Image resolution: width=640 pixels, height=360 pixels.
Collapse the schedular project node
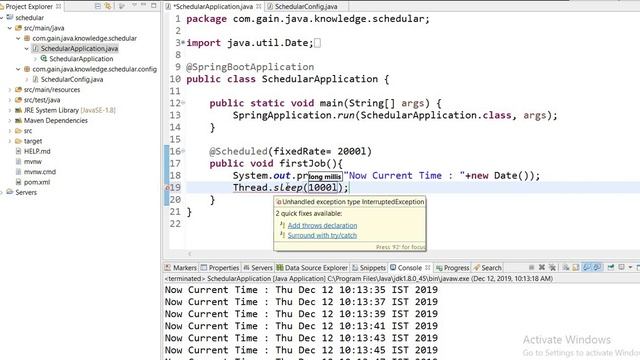[2, 18]
